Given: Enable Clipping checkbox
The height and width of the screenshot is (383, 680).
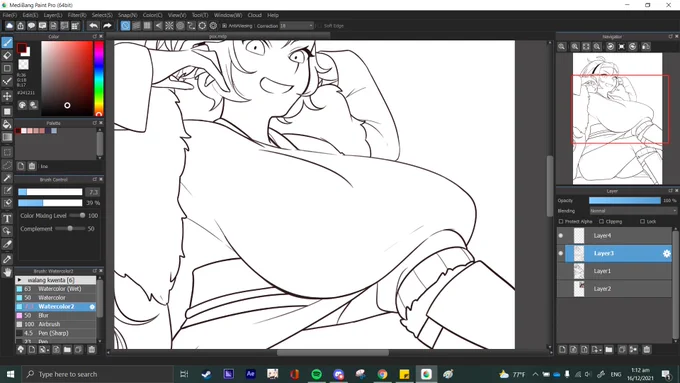Looking at the screenshot, I should [602, 221].
